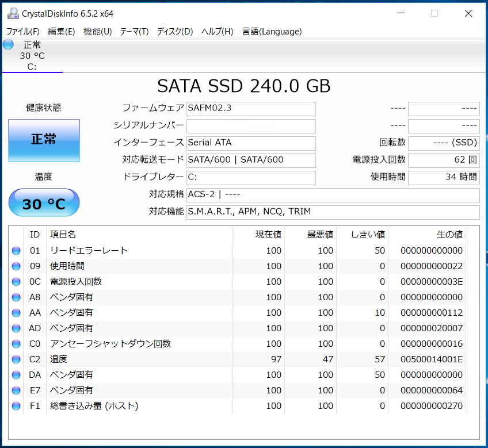Open the 機能(U) menu
Viewport: 488px width, 448px height.
[x=97, y=32]
